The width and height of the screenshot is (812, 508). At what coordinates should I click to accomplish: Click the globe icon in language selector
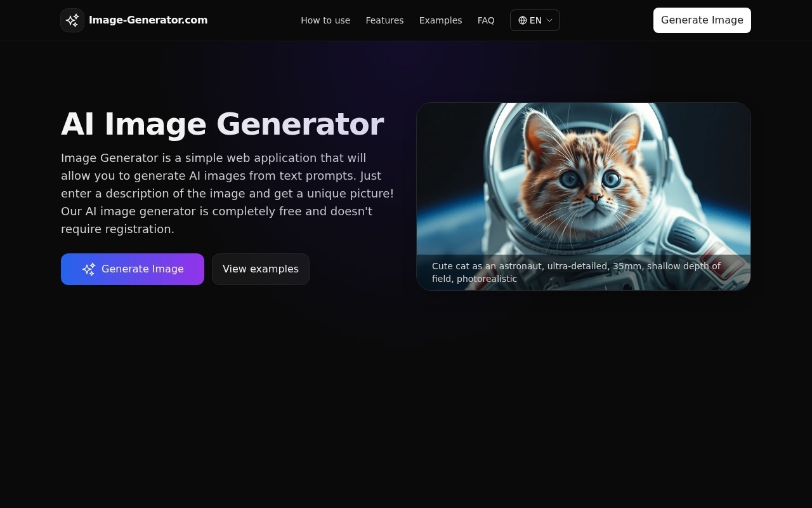coord(523,20)
